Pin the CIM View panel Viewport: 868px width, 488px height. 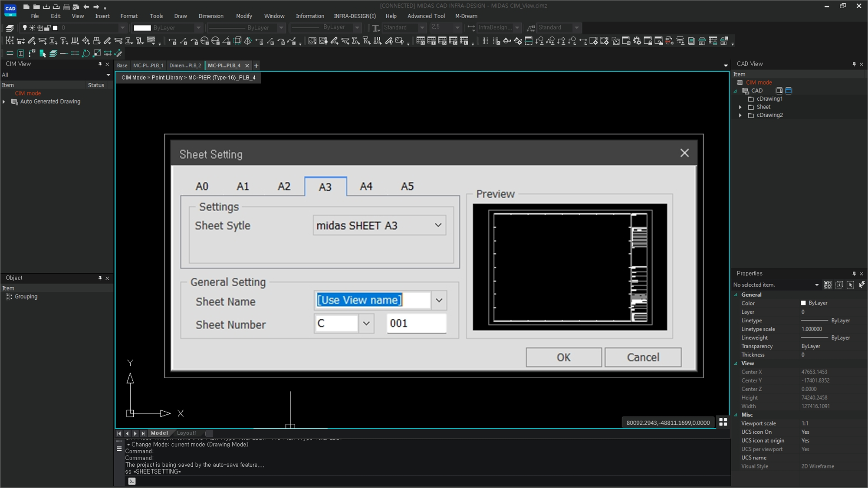[x=100, y=64]
